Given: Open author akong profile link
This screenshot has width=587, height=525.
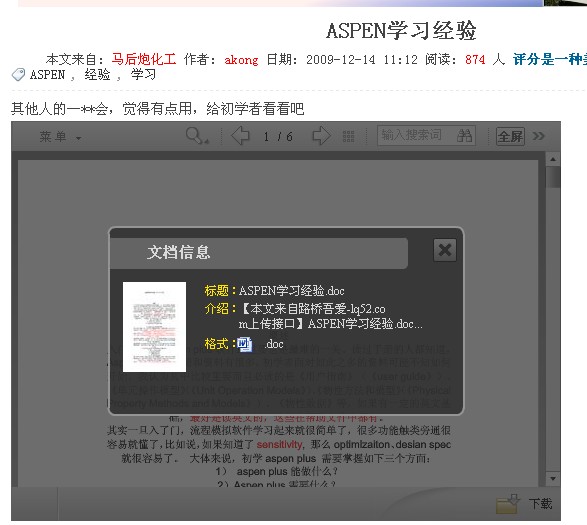Looking at the screenshot, I should click(x=241, y=60).
